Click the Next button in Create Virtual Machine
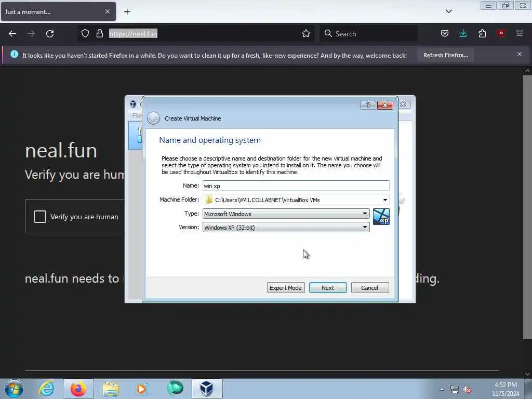Screen dimensions: 532x399 point(328,288)
